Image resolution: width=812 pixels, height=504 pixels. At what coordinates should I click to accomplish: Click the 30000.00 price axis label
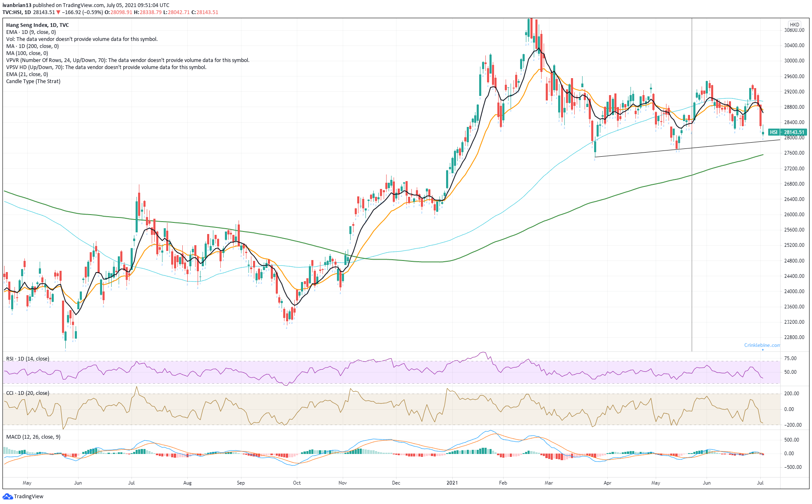pos(794,61)
